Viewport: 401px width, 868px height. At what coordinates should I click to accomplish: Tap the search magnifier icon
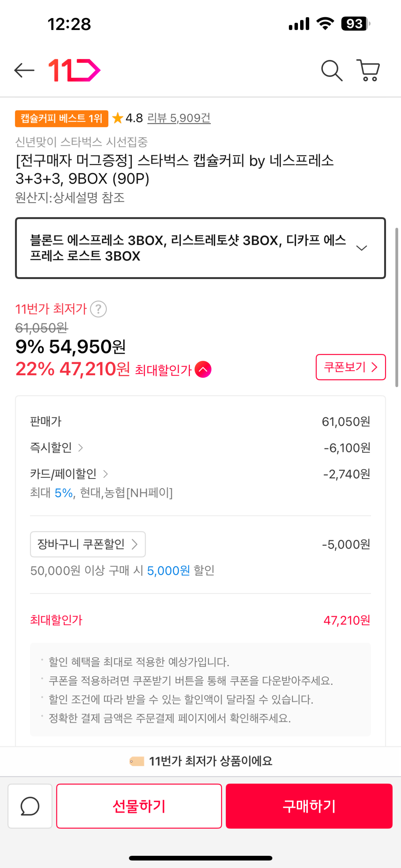(332, 71)
